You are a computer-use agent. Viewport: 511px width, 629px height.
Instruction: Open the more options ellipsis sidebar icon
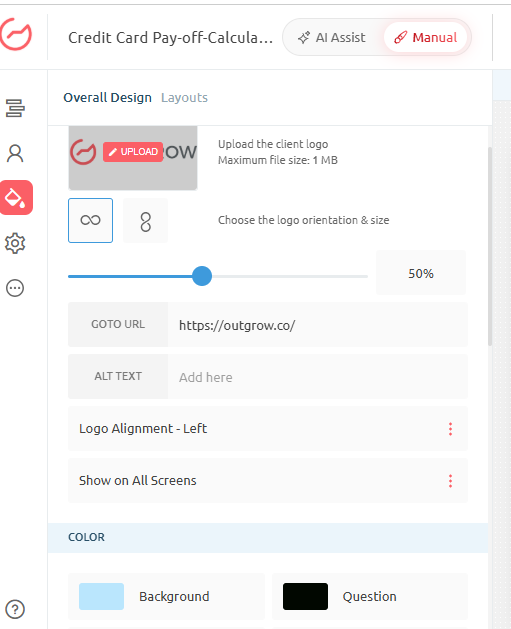[x=15, y=288]
